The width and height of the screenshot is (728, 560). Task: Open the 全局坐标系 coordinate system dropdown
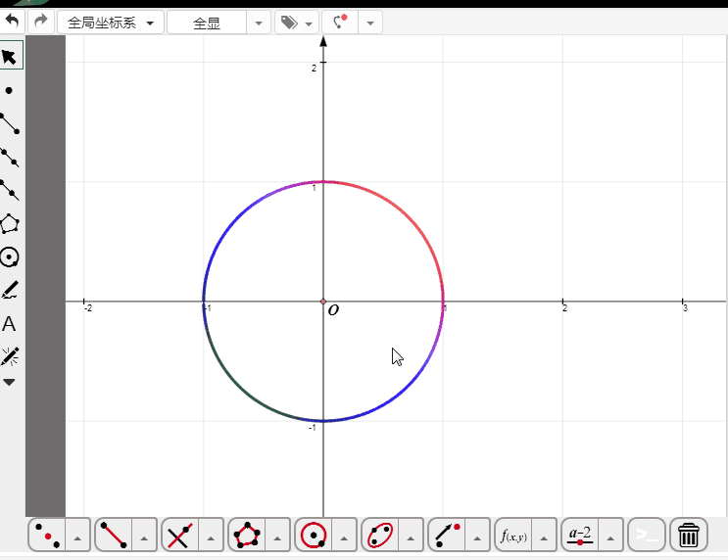(111, 23)
